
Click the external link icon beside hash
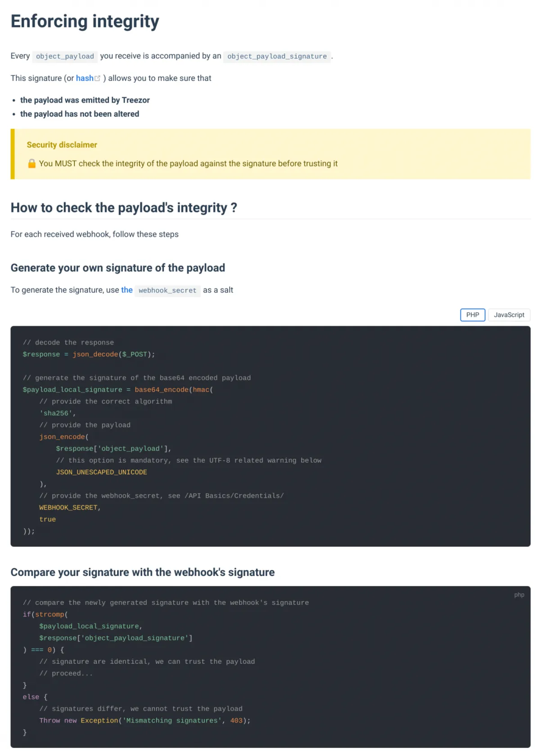point(98,78)
